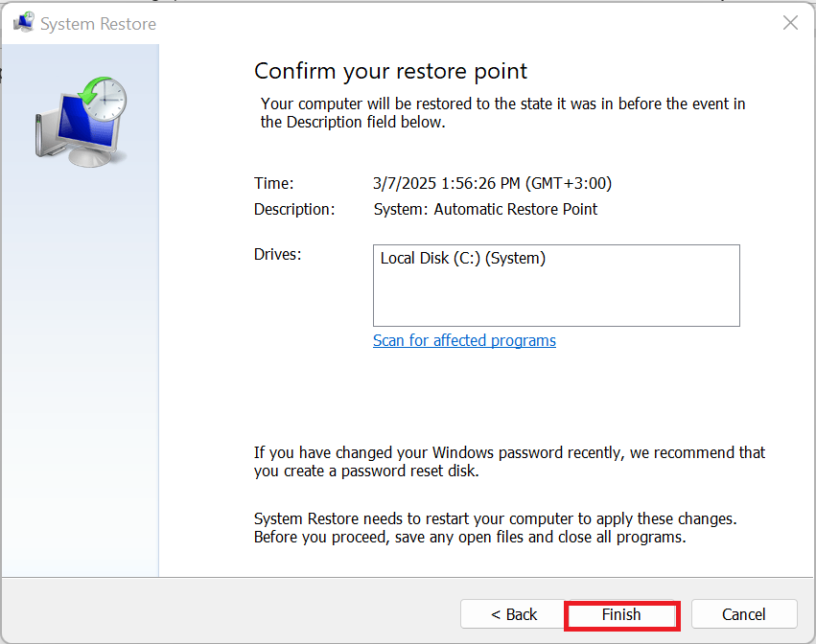The image size is (816, 644).
Task: Click the System Restore title bar icon
Action: coord(23,23)
